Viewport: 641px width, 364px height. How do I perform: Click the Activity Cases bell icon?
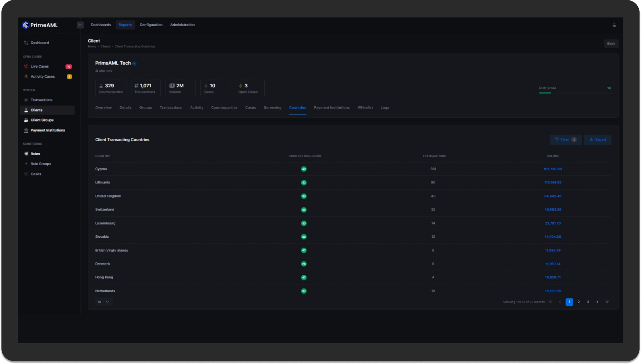coord(26,77)
